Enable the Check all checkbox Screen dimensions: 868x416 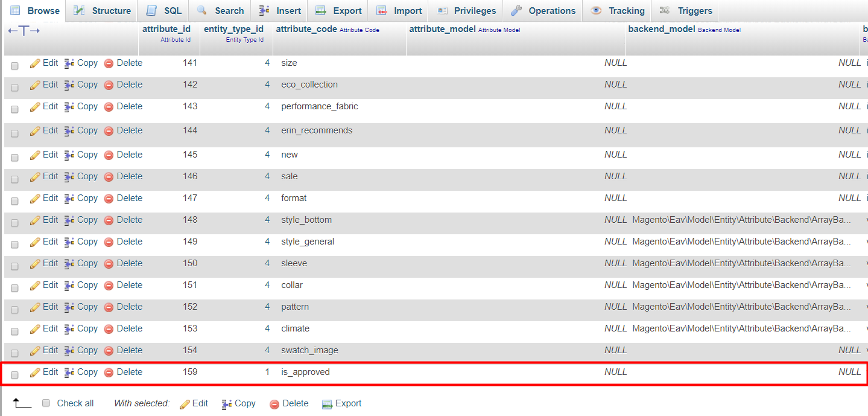[46, 403]
